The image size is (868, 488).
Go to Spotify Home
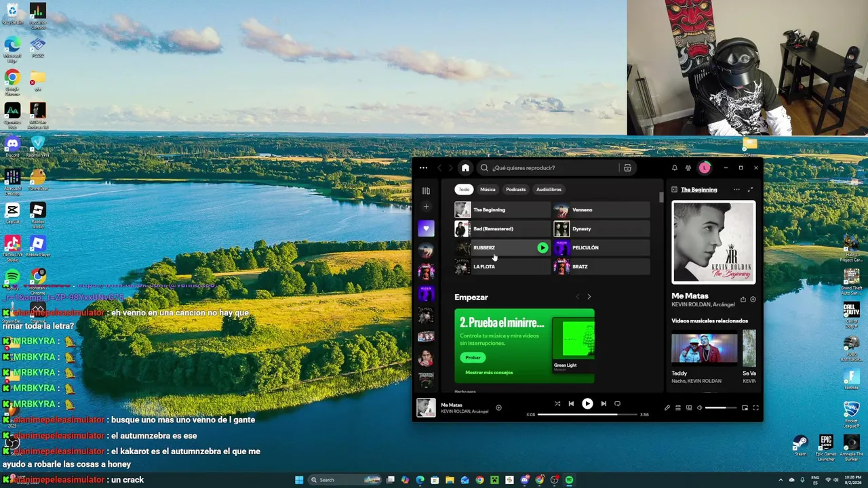465,168
